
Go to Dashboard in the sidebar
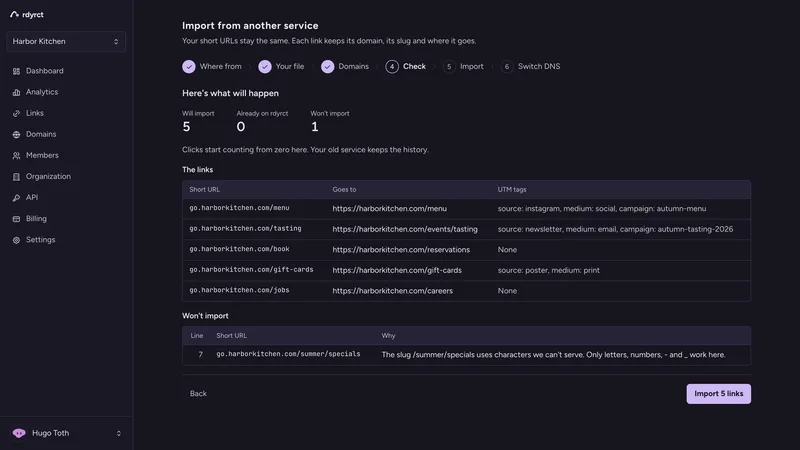[x=45, y=71]
